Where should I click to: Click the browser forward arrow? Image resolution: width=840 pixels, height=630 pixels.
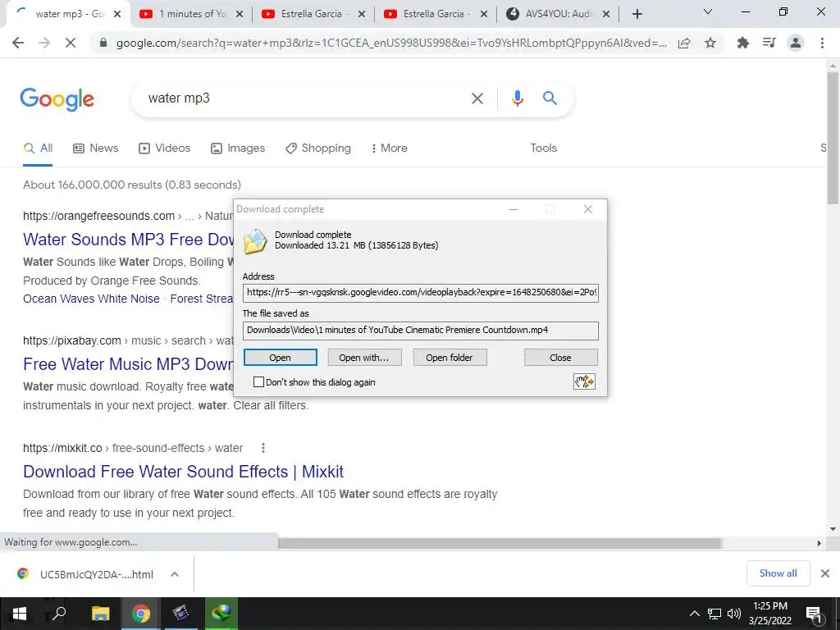click(44, 43)
